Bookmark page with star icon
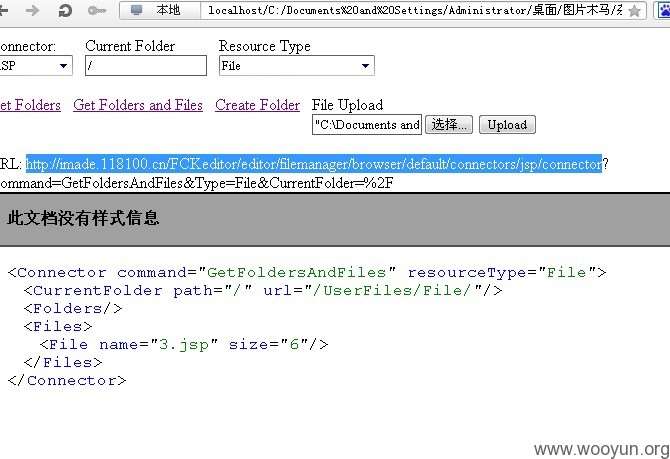This screenshot has height=459, width=670. click(635, 11)
